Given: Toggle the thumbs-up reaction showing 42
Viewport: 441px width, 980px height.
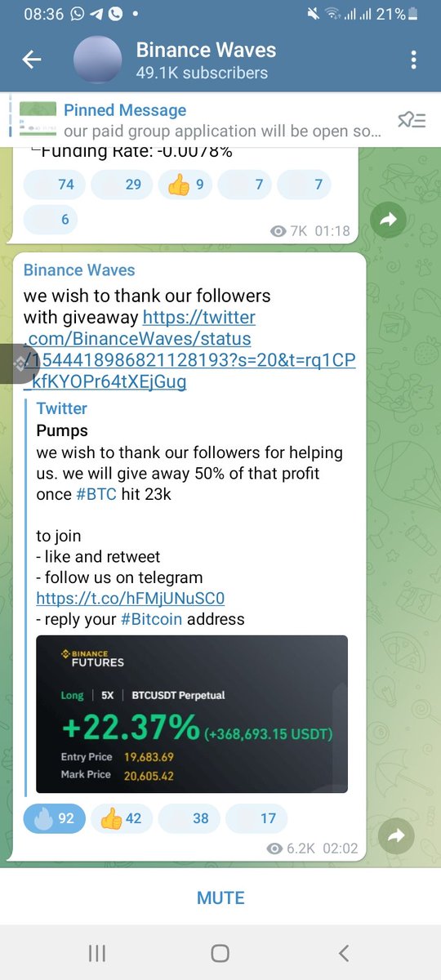Looking at the screenshot, I should click(x=121, y=818).
